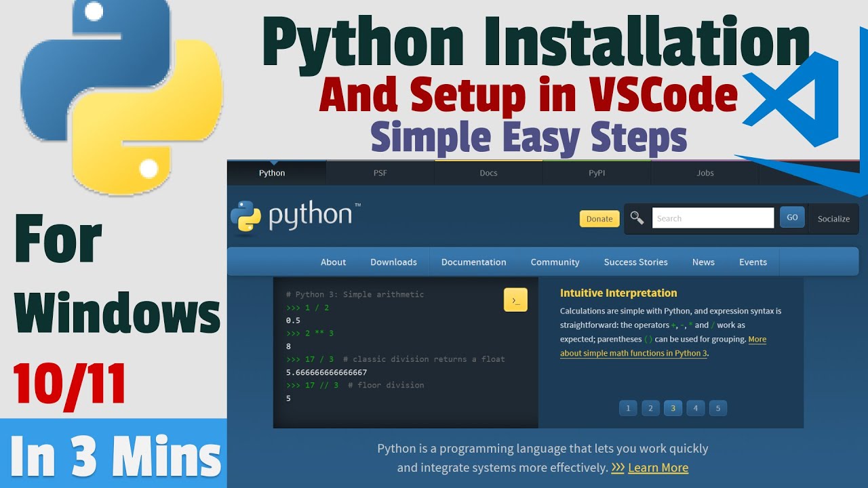The height and width of the screenshot is (488, 868).
Task: Click the output value 5.666666666666667
Action: (x=326, y=372)
